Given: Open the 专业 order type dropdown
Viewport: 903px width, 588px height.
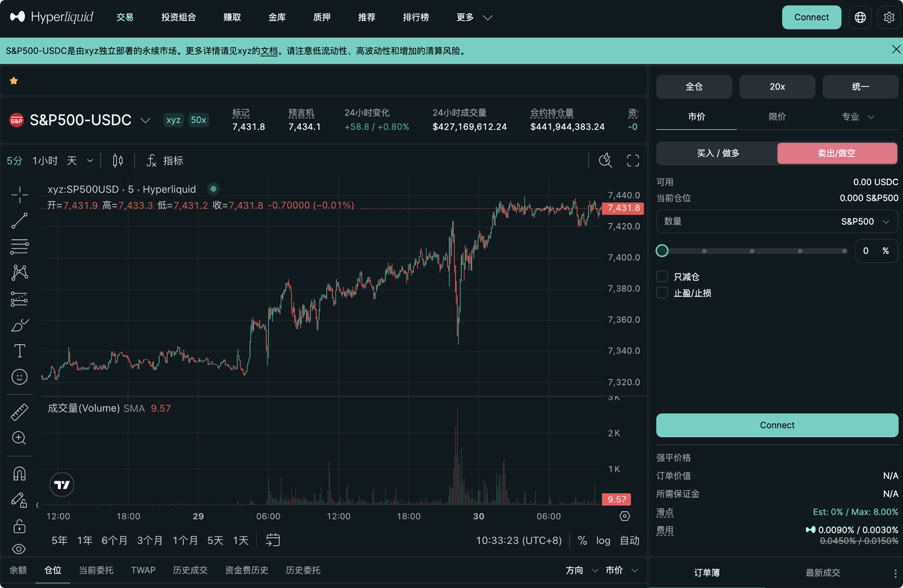Looking at the screenshot, I should tap(858, 117).
